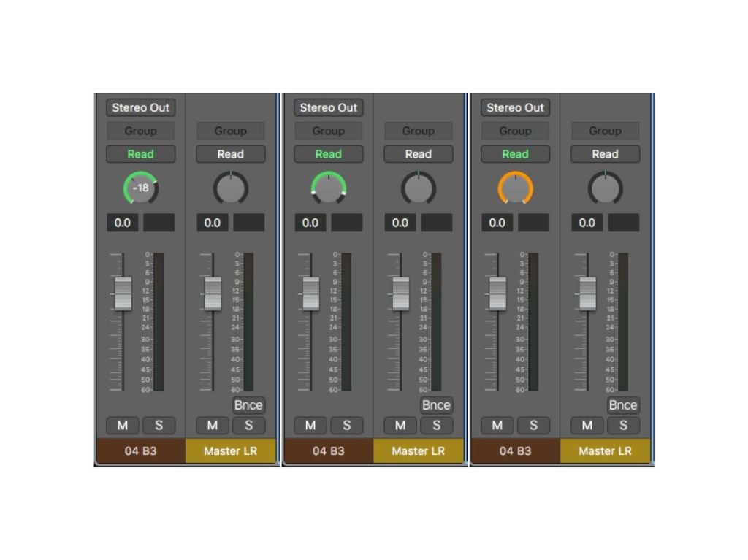Image resolution: width=748 pixels, height=560 pixels.
Task: Solo the 04 B3 channel in left mixer
Action: [159, 426]
